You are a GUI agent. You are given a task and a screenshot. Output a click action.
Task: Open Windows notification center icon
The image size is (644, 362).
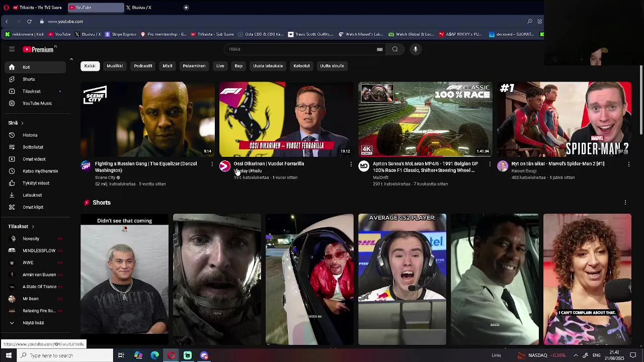pyautogui.click(x=633, y=355)
